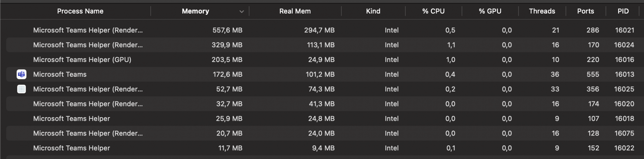Sort by the Real Mem column header
Screen dimensions: 644x159
coord(295,11)
